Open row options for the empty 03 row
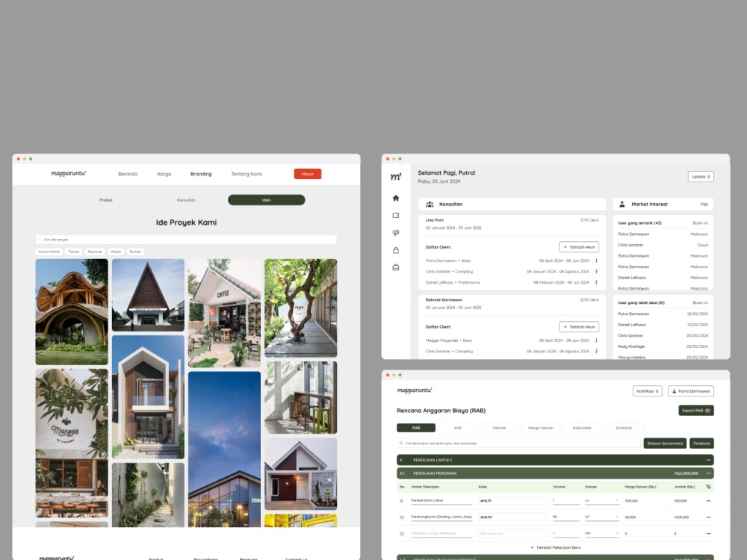This screenshot has width=747, height=560. point(708,534)
